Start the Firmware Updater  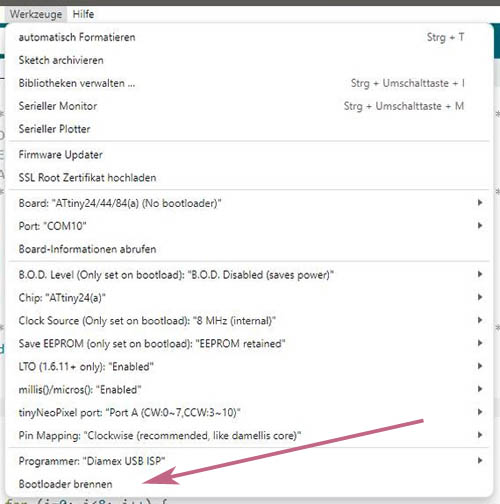pyautogui.click(x=249, y=155)
